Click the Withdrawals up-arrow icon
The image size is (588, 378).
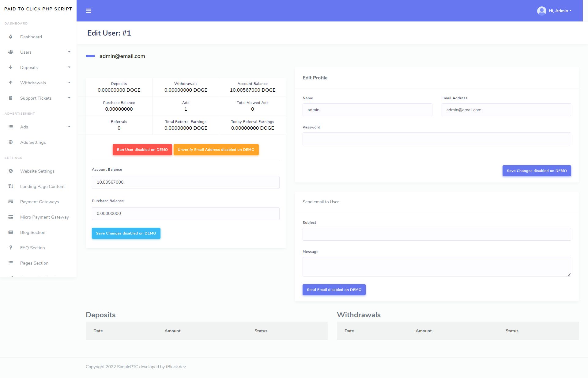(x=11, y=83)
